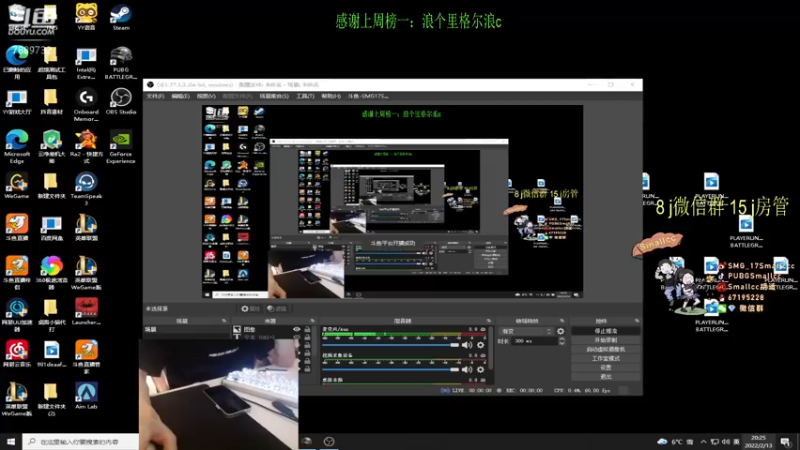Adjust the 时长 duration stepper arrows

(x=562, y=341)
